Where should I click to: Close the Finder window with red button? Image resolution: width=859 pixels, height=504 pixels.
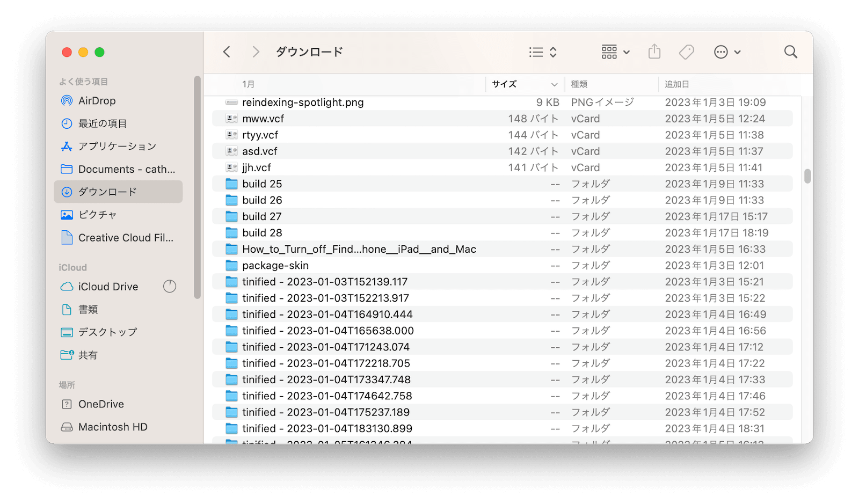(67, 52)
